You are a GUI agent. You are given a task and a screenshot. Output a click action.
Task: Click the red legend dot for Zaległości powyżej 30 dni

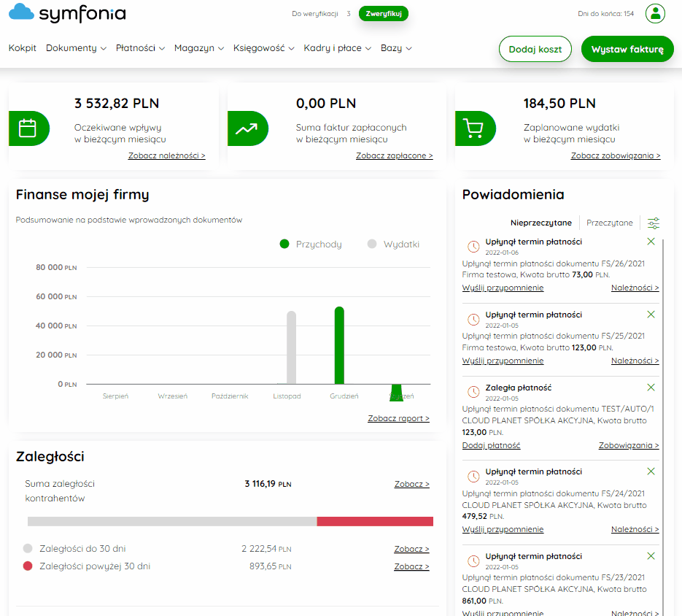(x=28, y=566)
